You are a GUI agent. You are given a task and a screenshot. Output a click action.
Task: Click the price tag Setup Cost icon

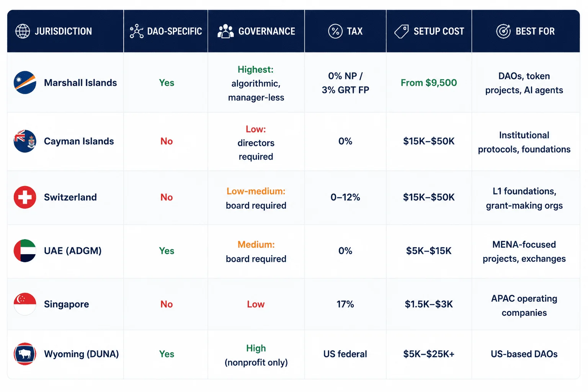(402, 31)
